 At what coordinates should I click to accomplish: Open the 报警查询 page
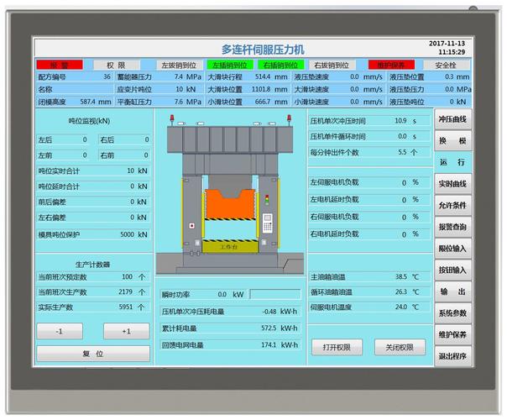[452, 227]
